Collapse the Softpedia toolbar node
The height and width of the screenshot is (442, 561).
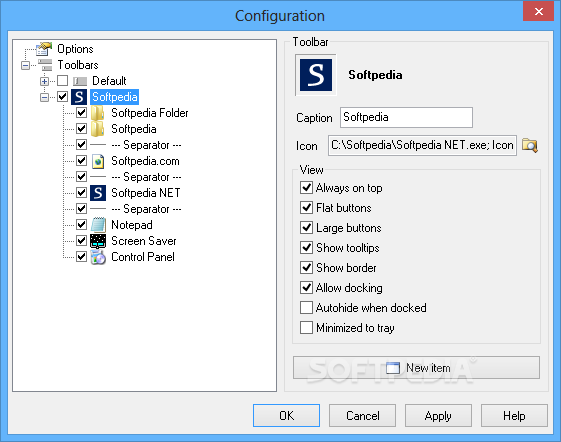pos(44,97)
